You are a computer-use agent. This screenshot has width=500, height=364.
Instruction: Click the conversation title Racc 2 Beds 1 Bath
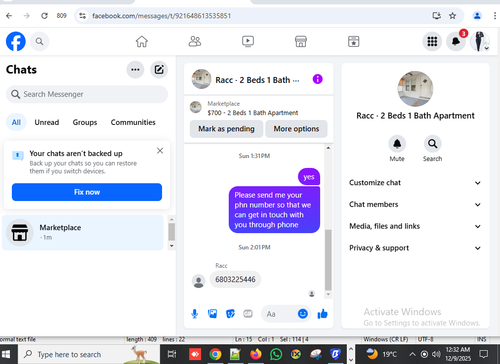[257, 80]
